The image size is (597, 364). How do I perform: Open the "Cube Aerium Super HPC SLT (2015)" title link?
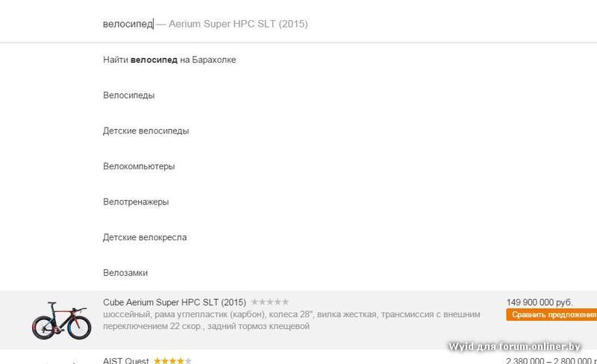pyautogui.click(x=174, y=302)
